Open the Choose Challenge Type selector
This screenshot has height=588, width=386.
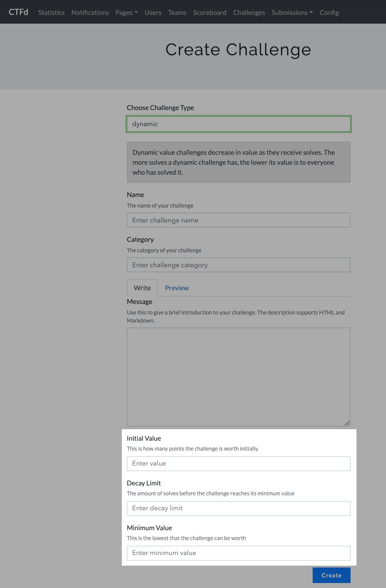pyautogui.click(x=238, y=124)
